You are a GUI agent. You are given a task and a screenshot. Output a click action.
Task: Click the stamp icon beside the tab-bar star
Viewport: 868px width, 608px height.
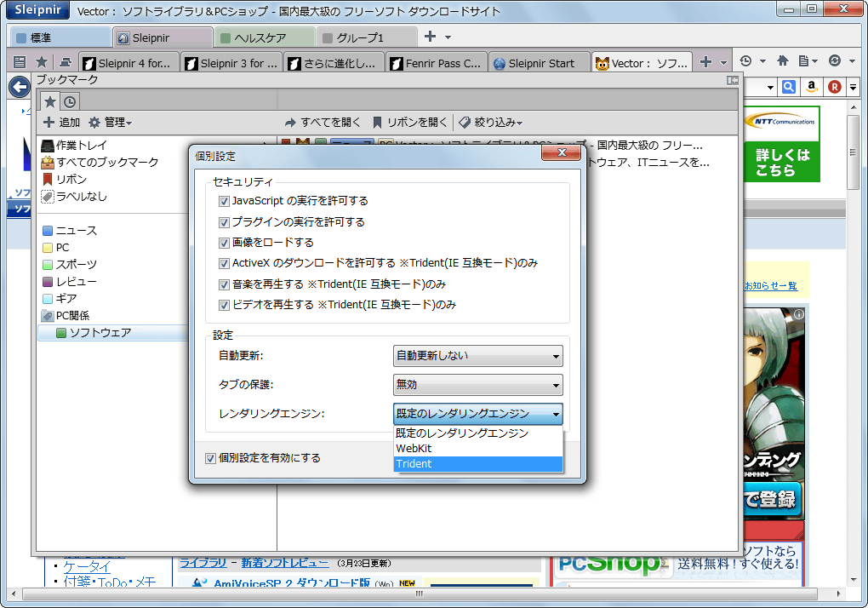click(66, 62)
